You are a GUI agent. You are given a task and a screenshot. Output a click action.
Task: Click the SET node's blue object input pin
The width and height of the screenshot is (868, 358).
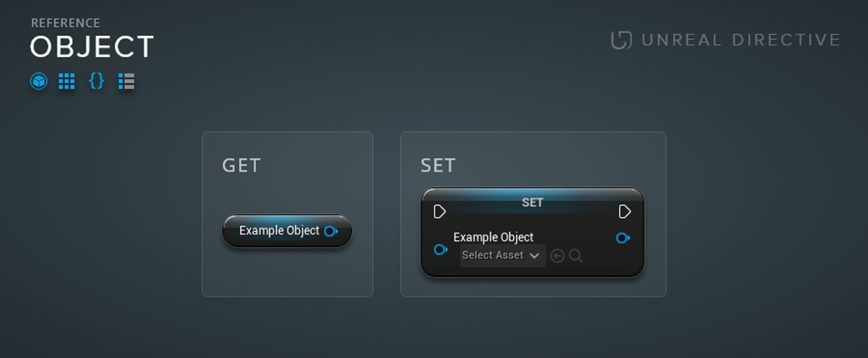(440, 250)
